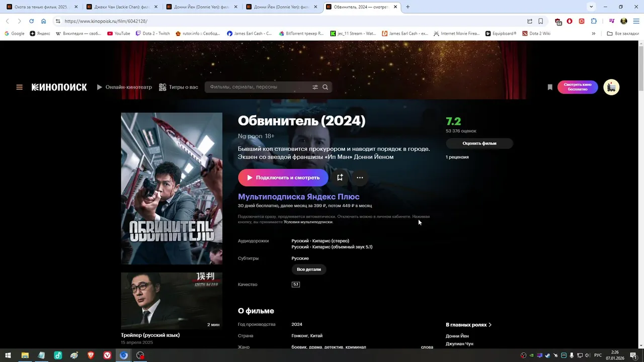Click the browser forward arrow

pos(19,21)
